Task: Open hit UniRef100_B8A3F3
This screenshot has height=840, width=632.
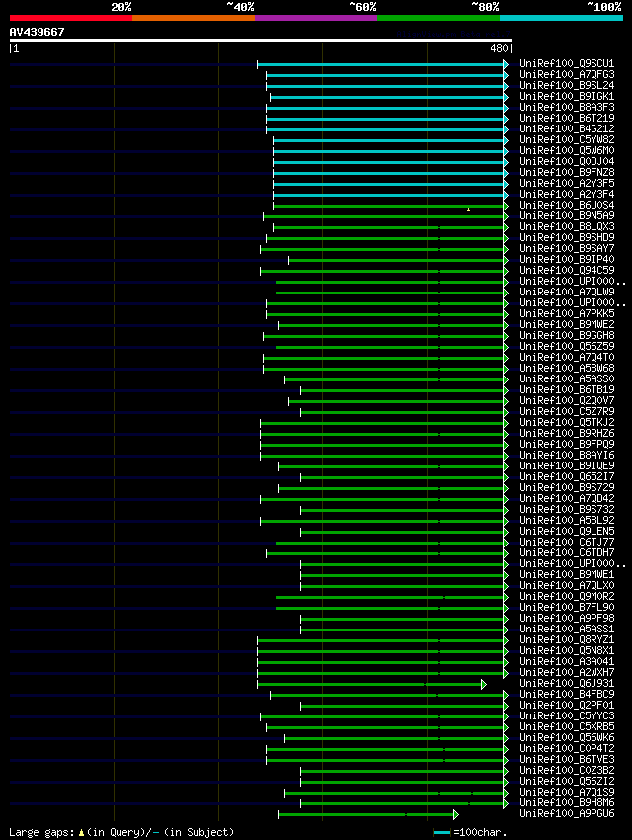Action: pos(567,107)
